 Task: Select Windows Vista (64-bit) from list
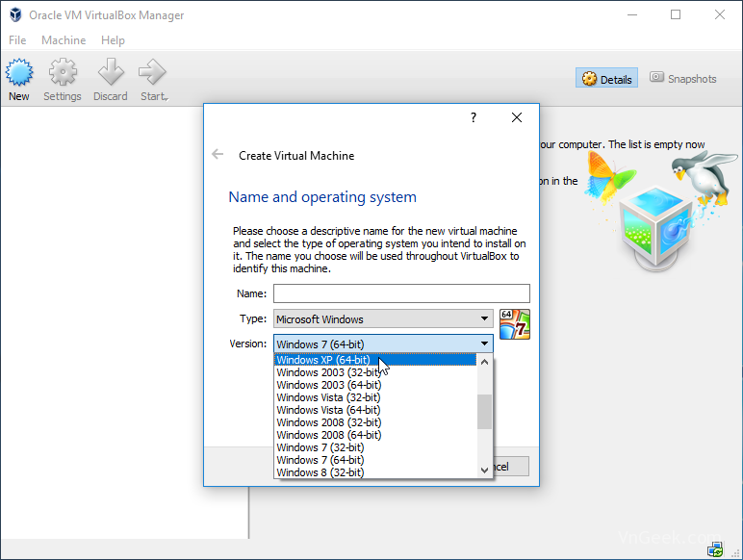click(x=375, y=410)
